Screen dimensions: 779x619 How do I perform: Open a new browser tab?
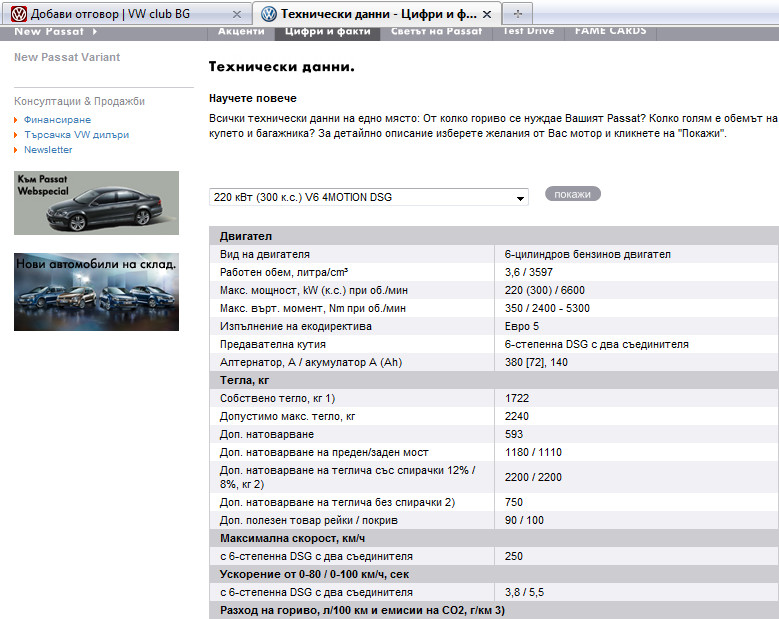(x=518, y=14)
